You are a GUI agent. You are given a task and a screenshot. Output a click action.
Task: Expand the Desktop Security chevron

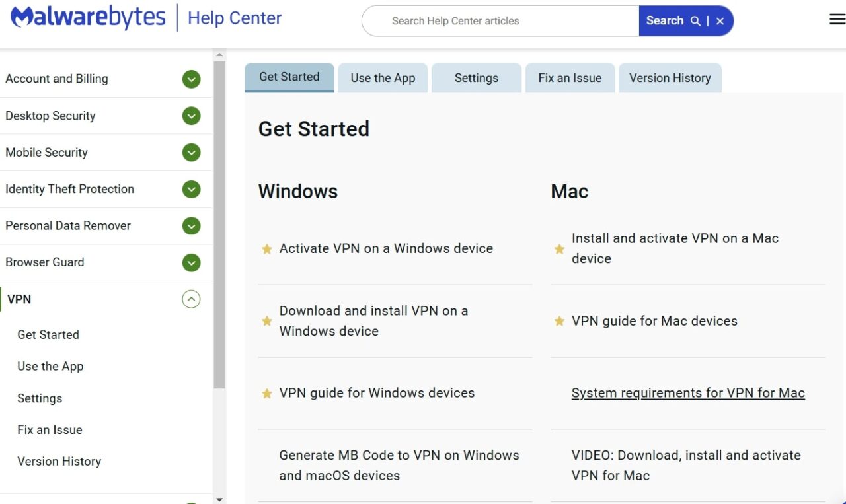click(x=191, y=116)
